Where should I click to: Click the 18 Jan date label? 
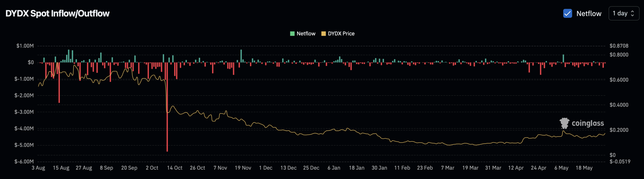click(357, 168)
